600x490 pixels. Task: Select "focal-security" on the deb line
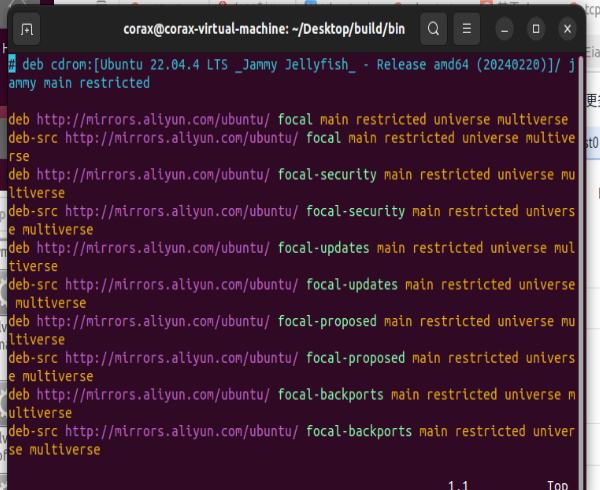[327, 175]
